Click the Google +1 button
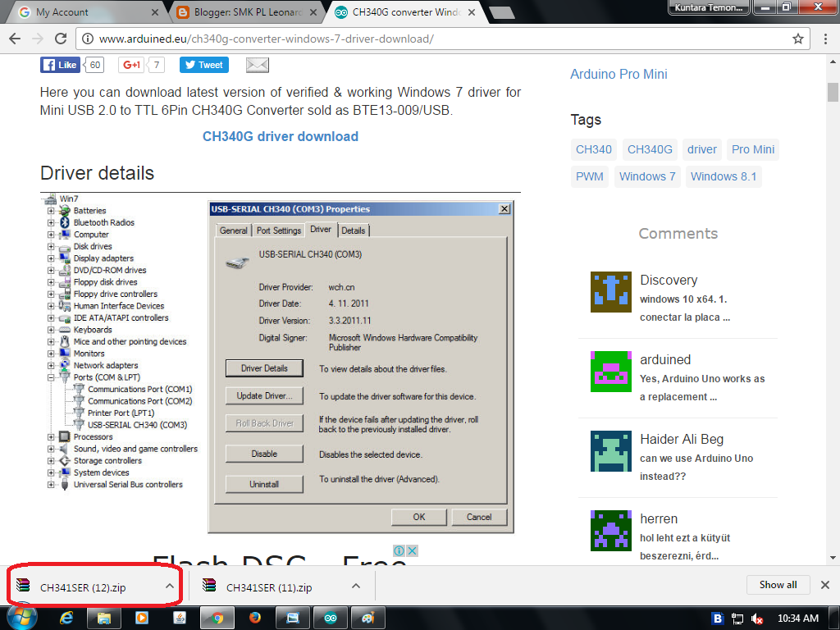 (x=131, y=65)
